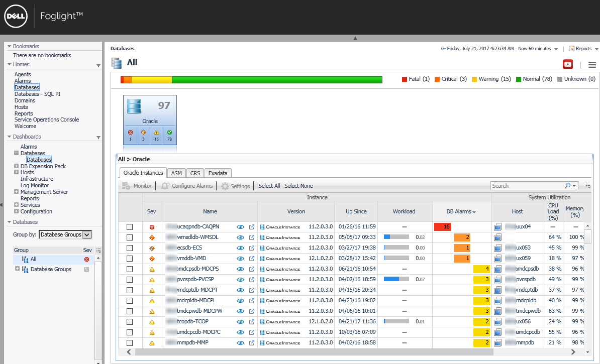
Task: Switch to the Exadata tab
Action: click(x=218, y=173)
